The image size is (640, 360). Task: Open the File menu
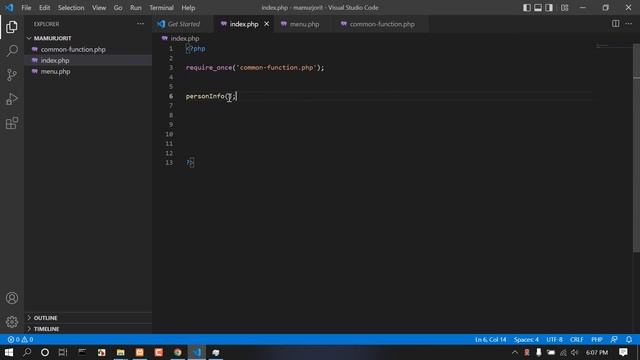pyautogui.click(x=26, y=7)
